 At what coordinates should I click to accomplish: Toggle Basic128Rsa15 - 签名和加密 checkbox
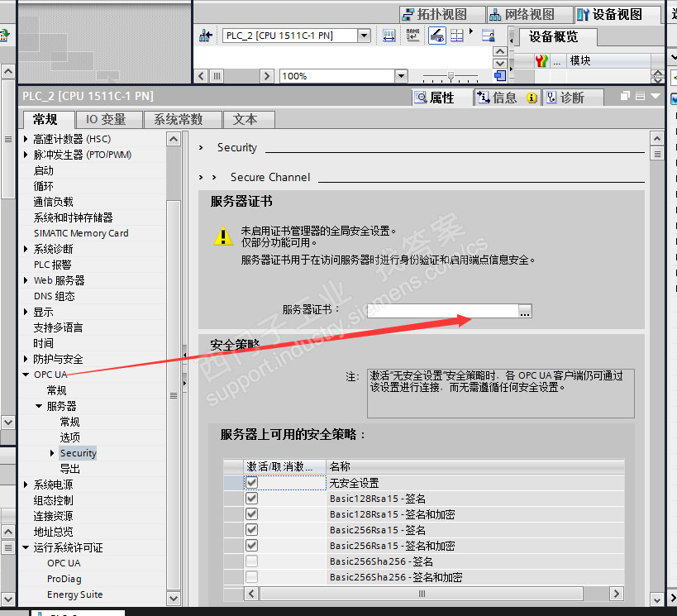252,514
